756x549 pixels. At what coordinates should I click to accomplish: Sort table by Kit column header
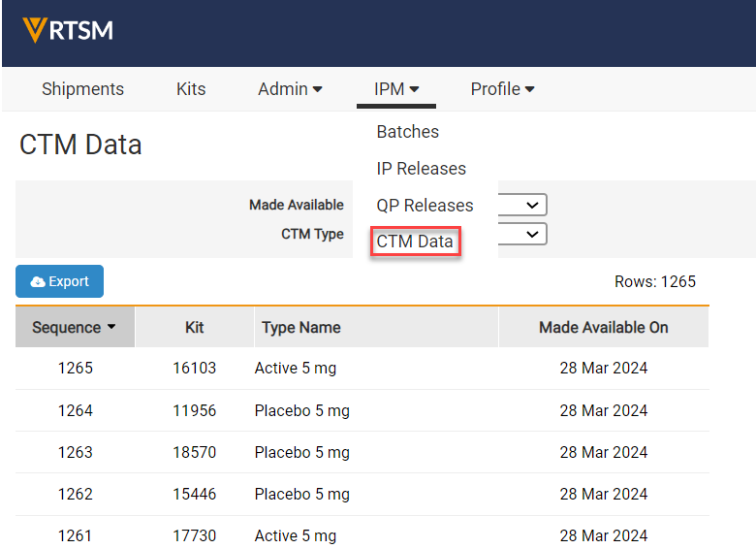coord(194,328)
